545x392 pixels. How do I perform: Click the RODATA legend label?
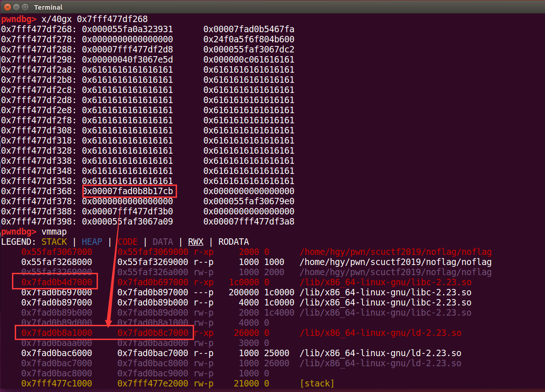pyautogui.click(x=233, y=242)
